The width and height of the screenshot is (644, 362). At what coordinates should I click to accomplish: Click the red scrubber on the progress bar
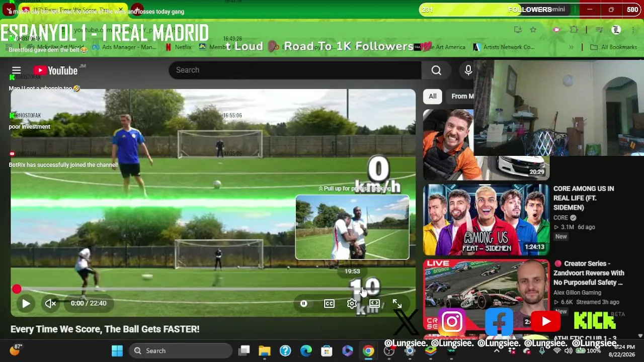pyautogui.click(x=17, y=289)
